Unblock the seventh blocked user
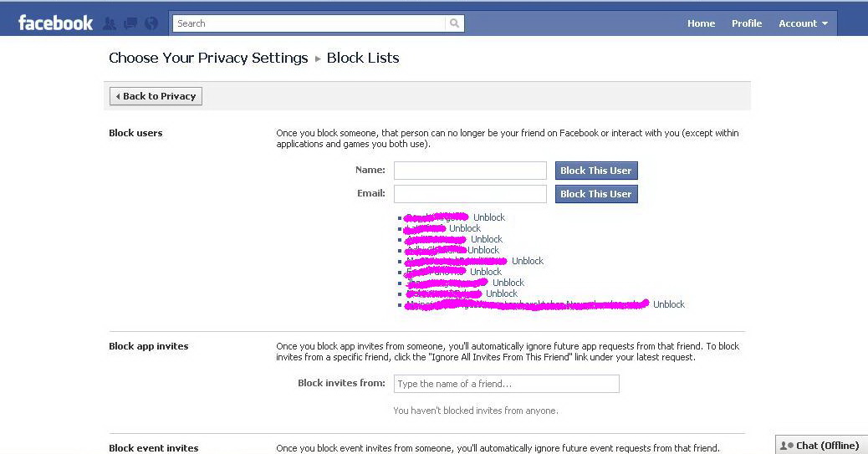Screen dimensions: 868x454 pos(508,283)
